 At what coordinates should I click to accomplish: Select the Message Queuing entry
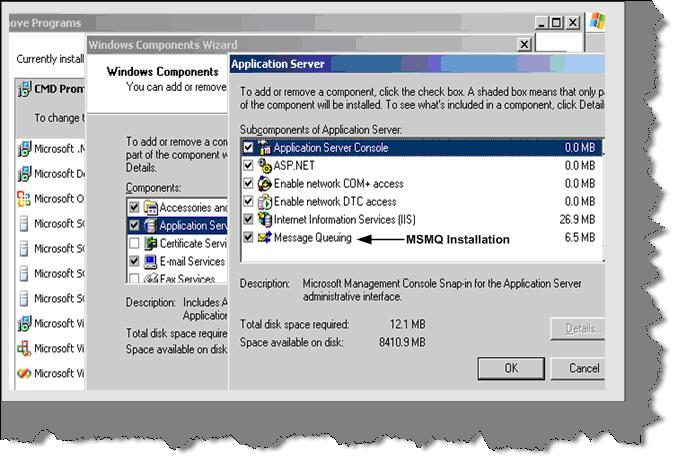(312, 238)
